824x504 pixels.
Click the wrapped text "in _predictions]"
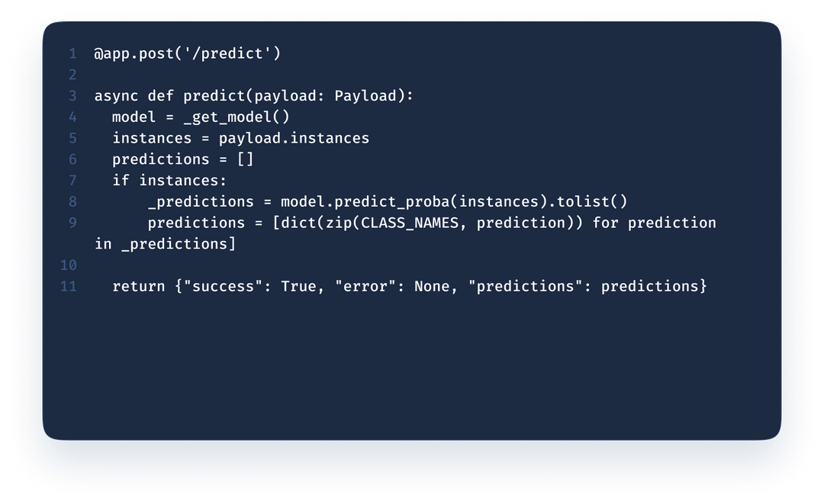pos(165,244)
